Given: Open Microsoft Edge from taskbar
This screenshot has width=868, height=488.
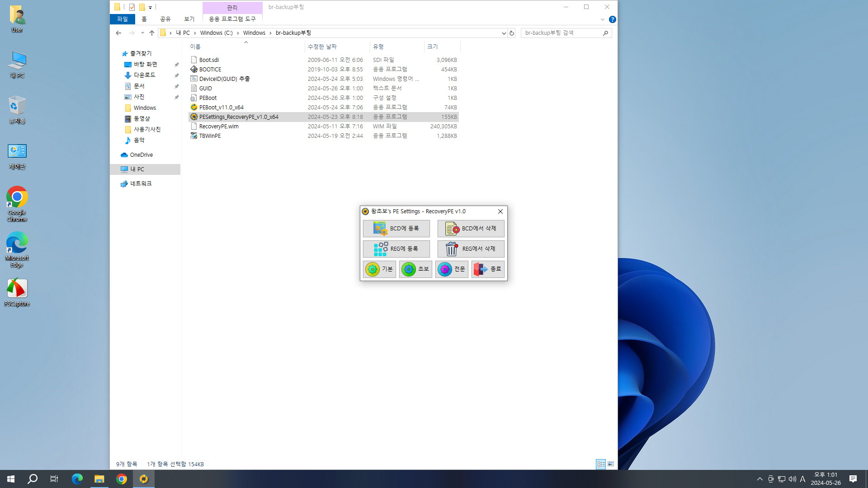Looking at the screenshot, I should coord(77,479).
